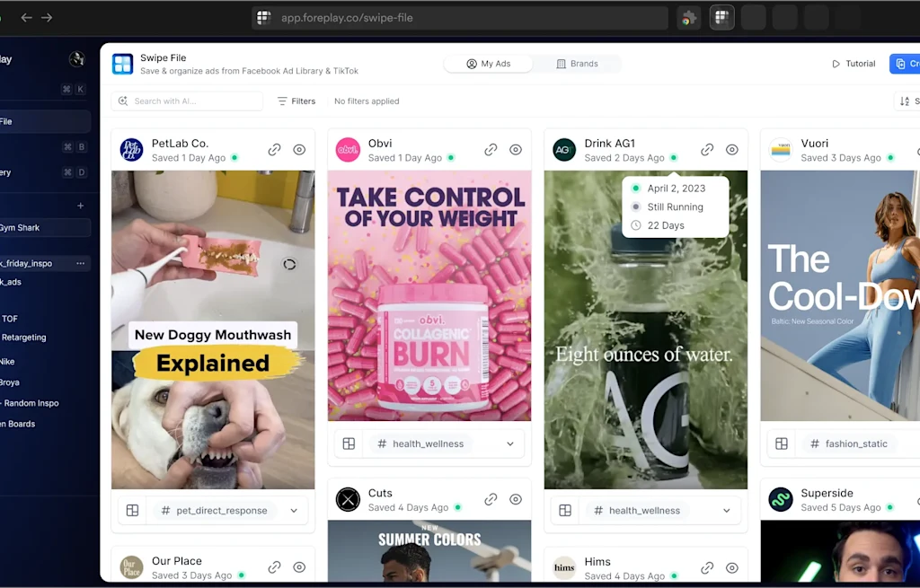920x588 pixels.
Task: Copy link icon on PetLab Co. card
Action: click(x=274, y=150)
